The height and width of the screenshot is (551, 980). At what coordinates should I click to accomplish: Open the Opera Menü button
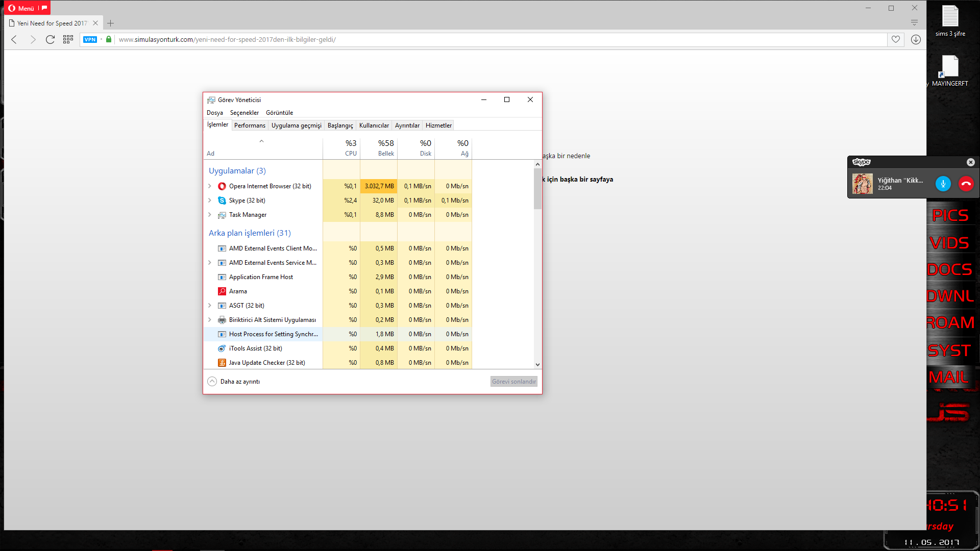point(21,8)
